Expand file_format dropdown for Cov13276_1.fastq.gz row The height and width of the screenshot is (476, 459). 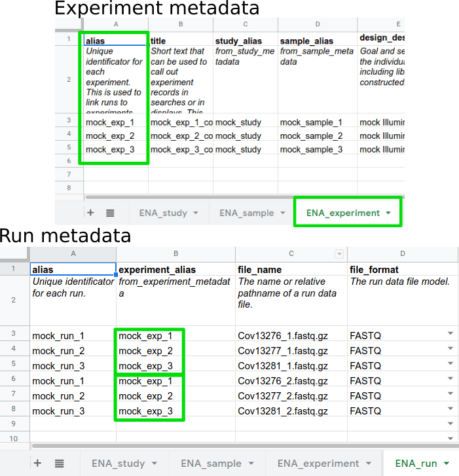click(450, 334)
